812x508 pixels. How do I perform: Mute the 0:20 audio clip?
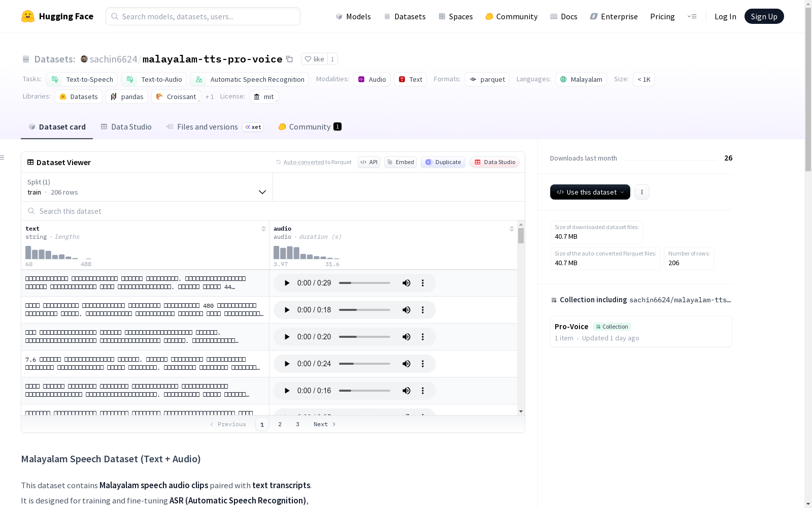click(407, 337)
